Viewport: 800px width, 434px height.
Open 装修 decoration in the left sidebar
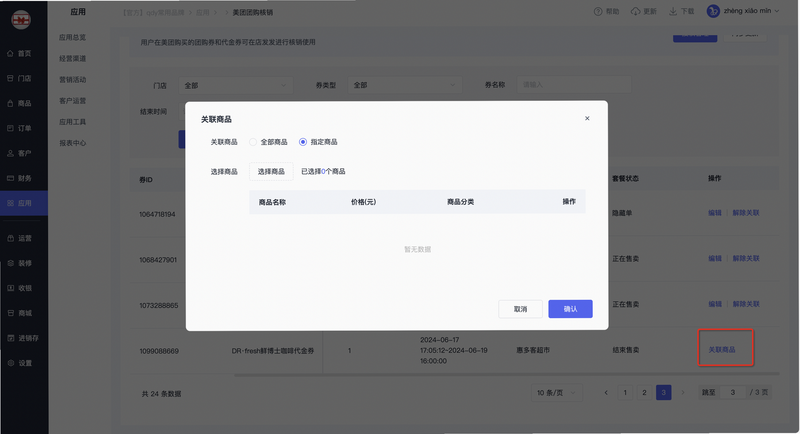tap(19, 264)
